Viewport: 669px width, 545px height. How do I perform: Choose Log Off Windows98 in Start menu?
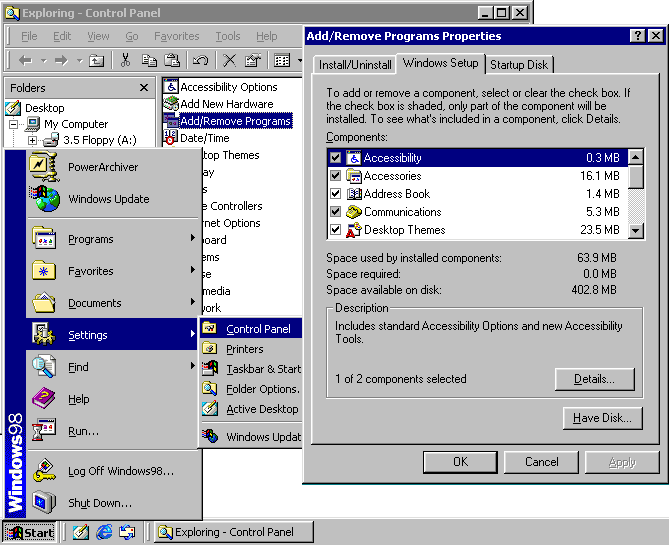click(113, 471)
